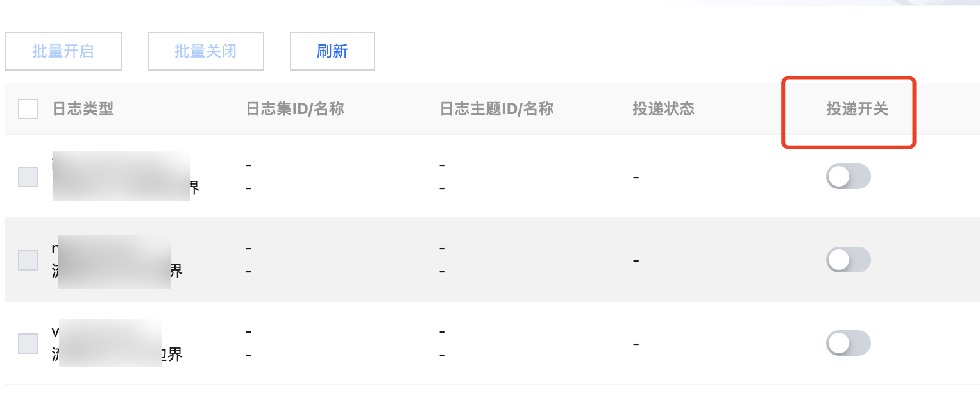980x393 pixels.
Task: Click the second row's 日志集ID cell
Action: [x=249, y=248]
